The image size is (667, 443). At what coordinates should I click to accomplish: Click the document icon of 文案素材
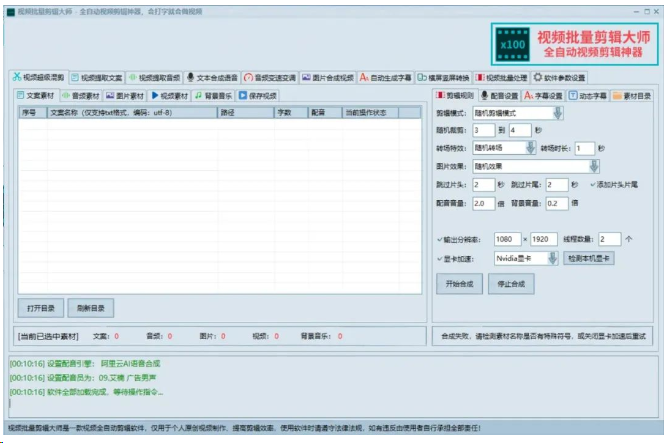click(x=20, y=95)
